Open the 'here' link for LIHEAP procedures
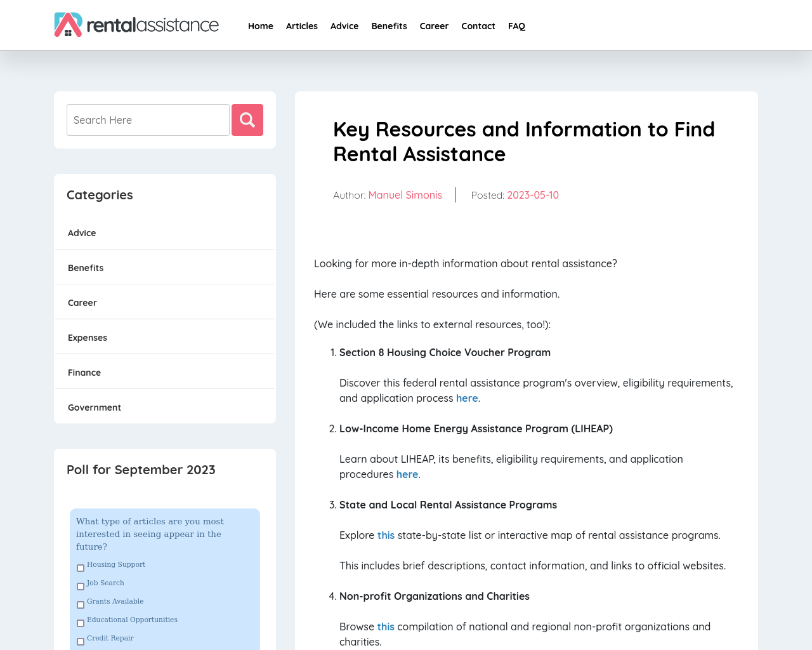The height and width of the screenshot is (650, 812). [407, 474]
